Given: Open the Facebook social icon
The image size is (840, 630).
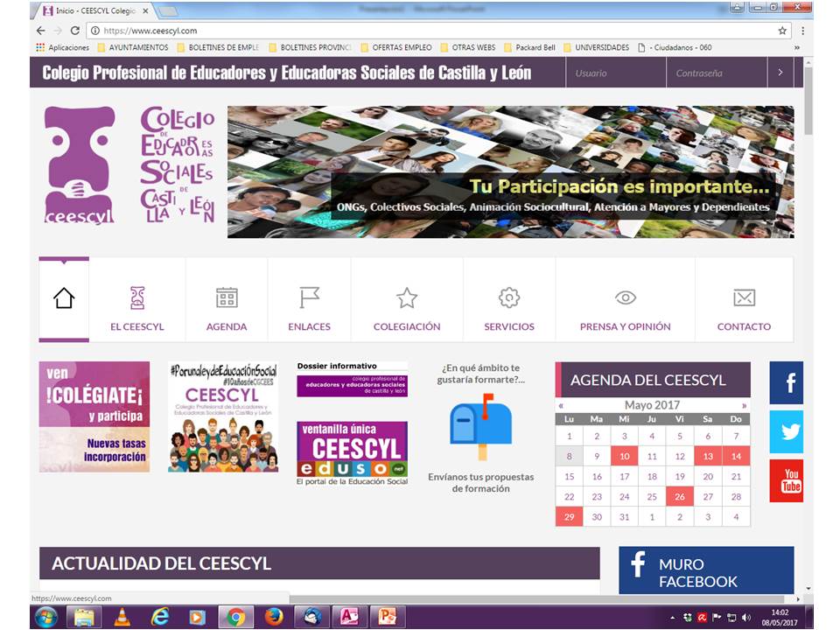Looking at the screenshot, I should pos(787,382).
